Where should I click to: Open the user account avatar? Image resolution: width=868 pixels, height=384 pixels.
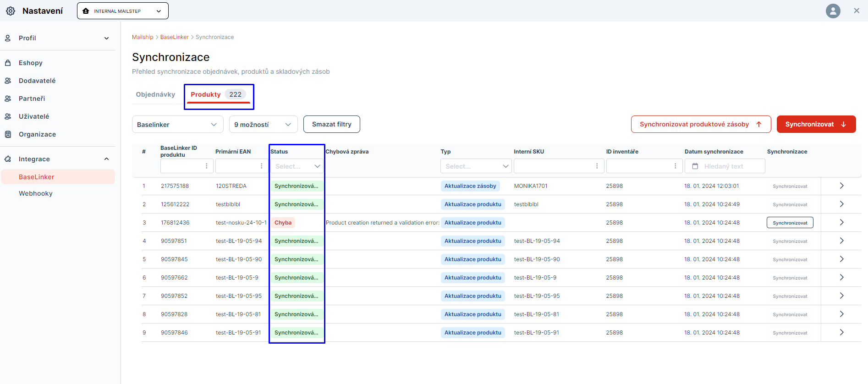click(833, 11)
